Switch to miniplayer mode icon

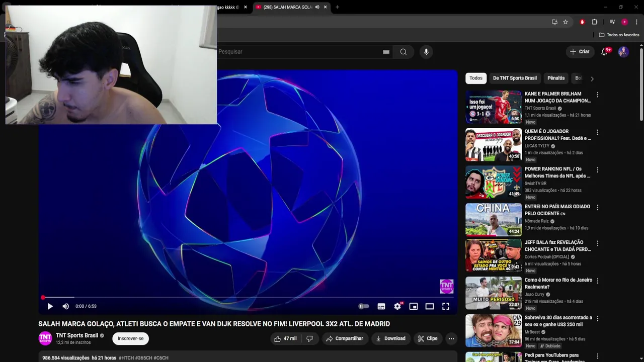(414, 306)
